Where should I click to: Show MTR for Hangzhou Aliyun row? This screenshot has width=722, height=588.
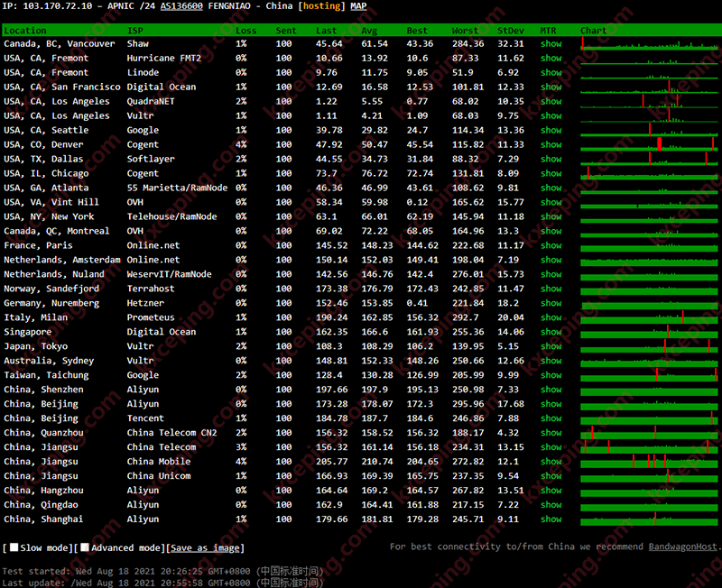pos(551,491)
